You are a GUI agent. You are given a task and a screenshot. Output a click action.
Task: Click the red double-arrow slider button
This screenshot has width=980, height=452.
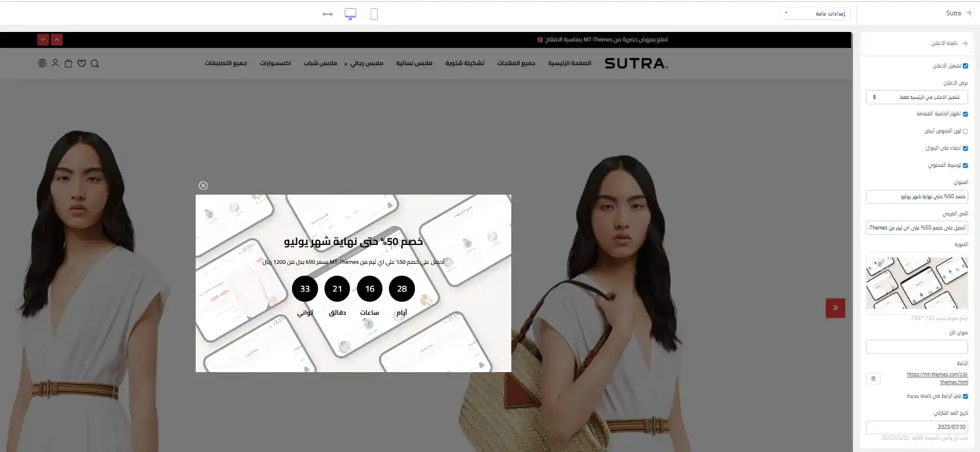pyautogui.click(x=835, y=308)
